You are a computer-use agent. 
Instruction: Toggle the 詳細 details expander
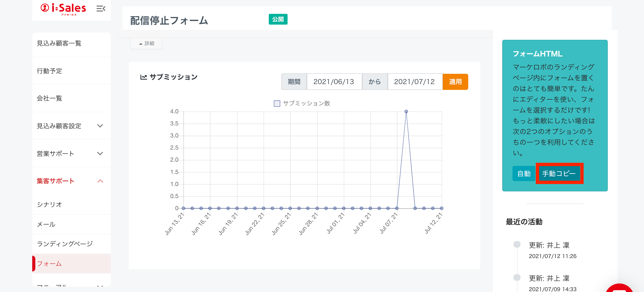(146, 44)
